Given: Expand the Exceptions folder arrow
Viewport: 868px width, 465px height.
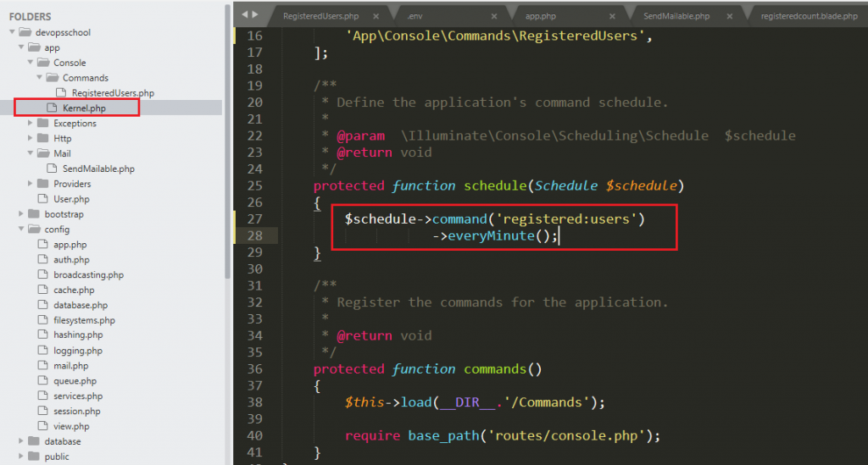Looking at the screenshot, I should 30,124.
